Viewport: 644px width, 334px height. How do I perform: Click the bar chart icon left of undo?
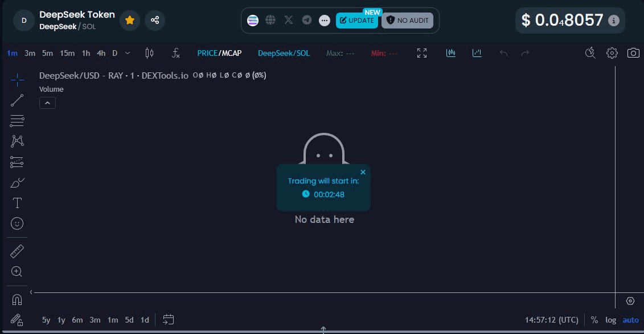point(477,53)
